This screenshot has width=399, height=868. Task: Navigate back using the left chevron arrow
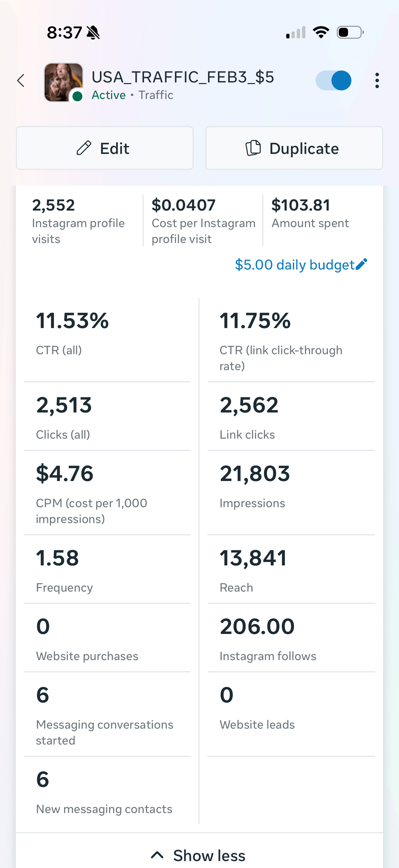[x=21, y=80]
